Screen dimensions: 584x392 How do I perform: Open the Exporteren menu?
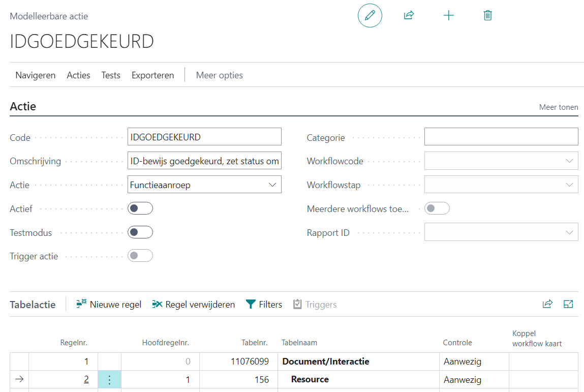[152, 75]
